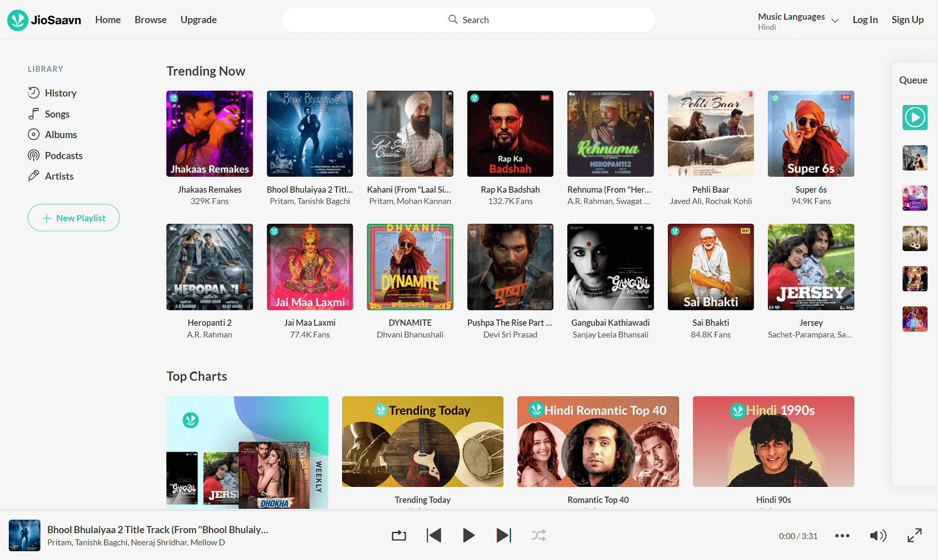
Task: Skip to the next track
Action: (x=503, y=536)
